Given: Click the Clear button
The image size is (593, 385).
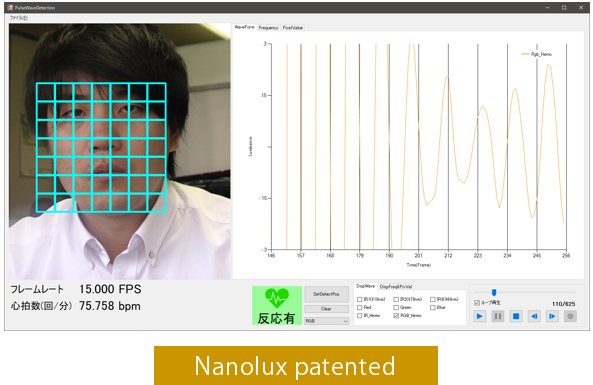Looking at the screenshot, I should coord(326,309).
